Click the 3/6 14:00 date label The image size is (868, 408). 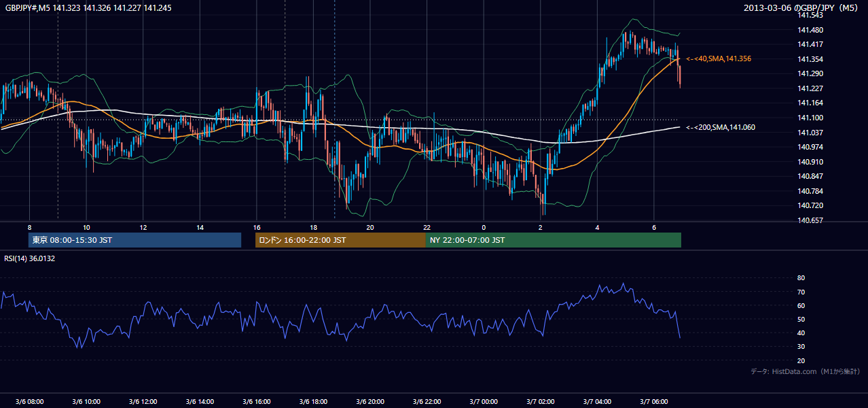[200, 402]
